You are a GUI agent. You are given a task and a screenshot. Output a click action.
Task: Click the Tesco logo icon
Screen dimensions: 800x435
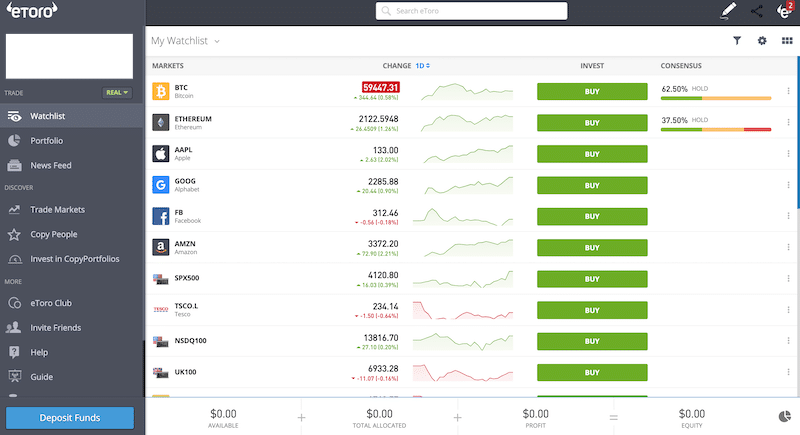[x=161, y=310]
